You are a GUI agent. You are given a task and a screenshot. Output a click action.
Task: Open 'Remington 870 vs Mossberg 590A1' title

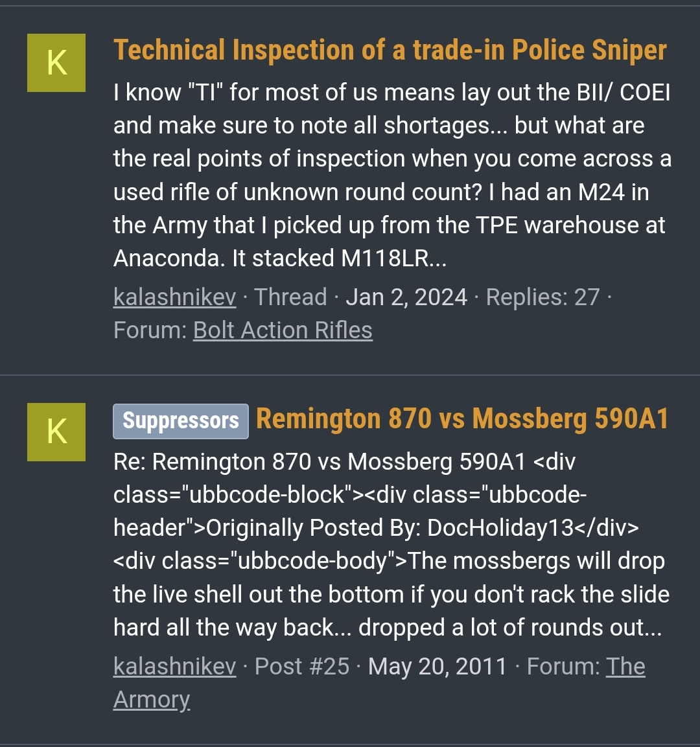point(462,419)
